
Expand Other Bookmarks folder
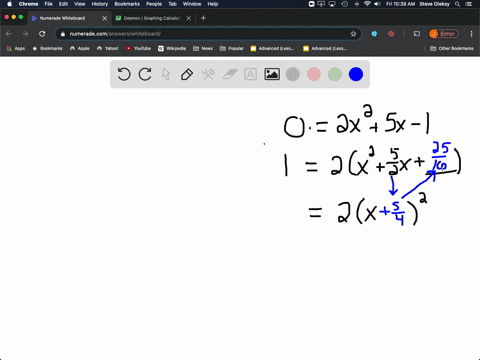point(452,48)
